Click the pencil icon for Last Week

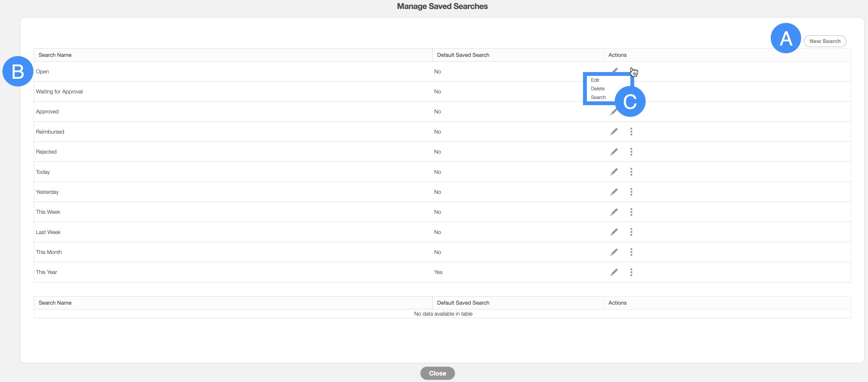click(x=614, y=232)
